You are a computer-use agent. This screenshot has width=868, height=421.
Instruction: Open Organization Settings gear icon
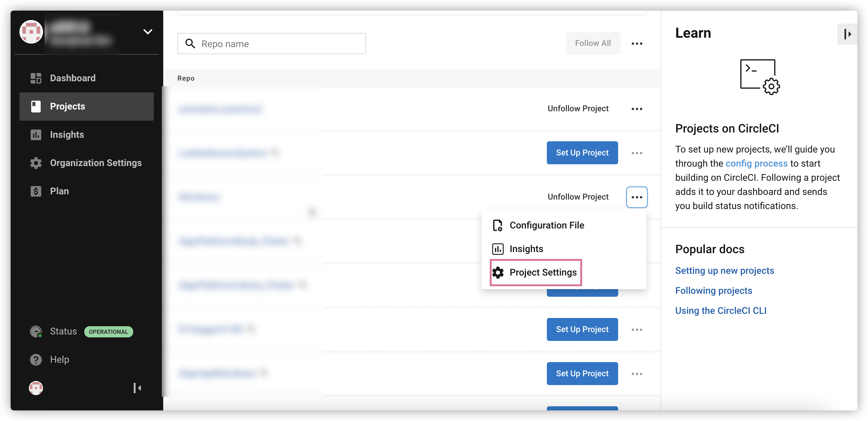(36, 163)
